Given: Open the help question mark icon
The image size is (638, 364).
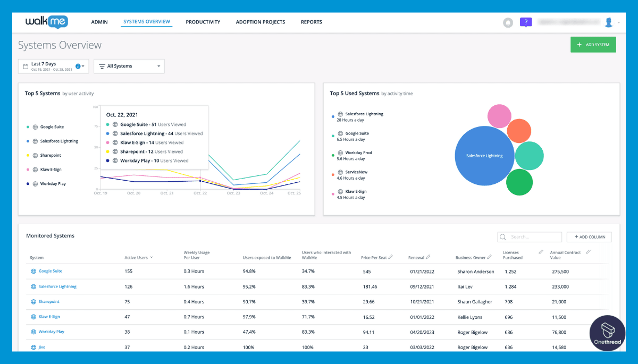Looking at the screenshot, I should coord(526,22).
